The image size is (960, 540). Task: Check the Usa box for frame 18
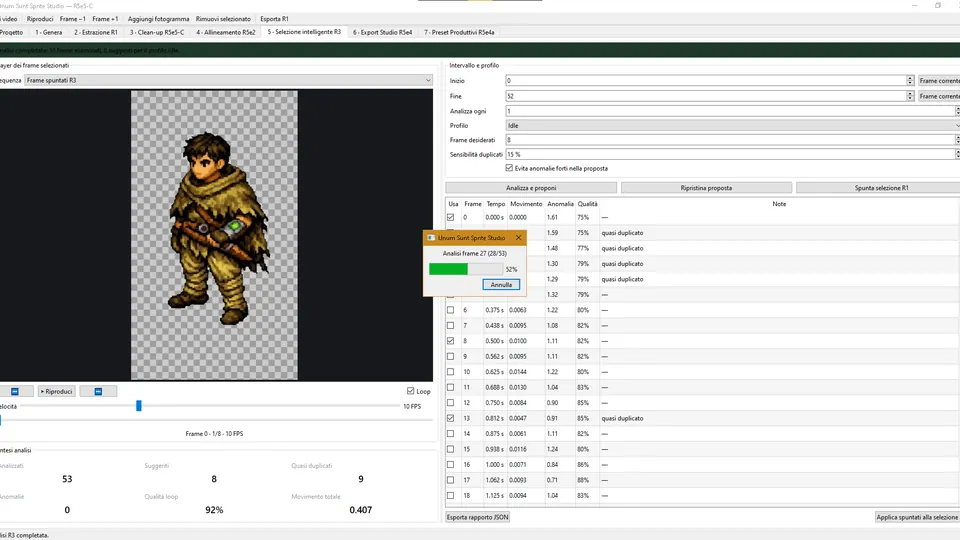click(x=451, y=495)
